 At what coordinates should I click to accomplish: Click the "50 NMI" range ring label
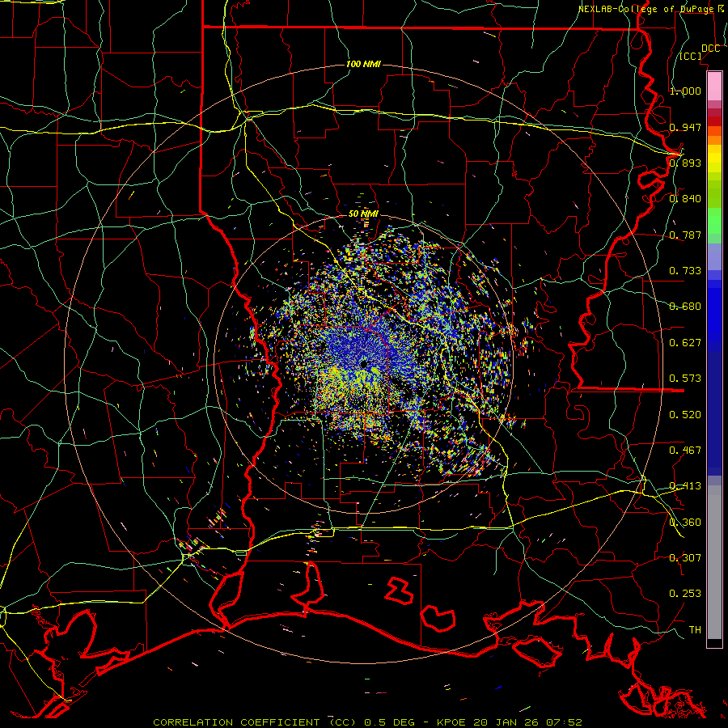363,214
